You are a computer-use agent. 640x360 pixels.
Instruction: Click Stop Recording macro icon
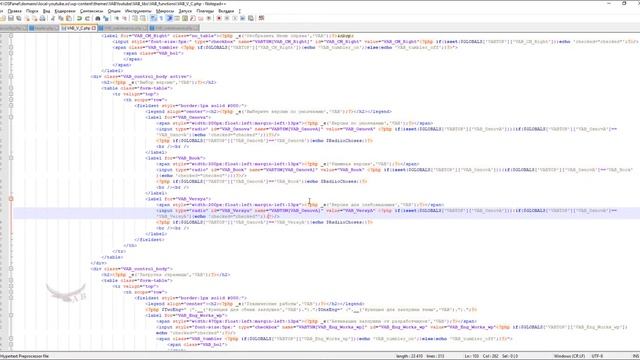click(x=227, y=18)
